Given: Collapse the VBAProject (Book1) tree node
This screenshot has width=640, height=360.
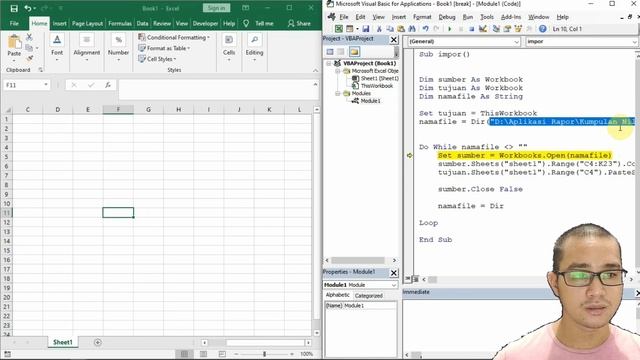Looking at the screenshot, I should [x=328, y=64].
